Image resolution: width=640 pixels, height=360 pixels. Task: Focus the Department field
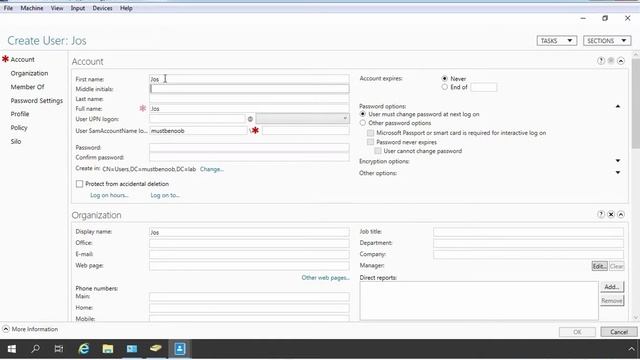(x=528, y=243)
